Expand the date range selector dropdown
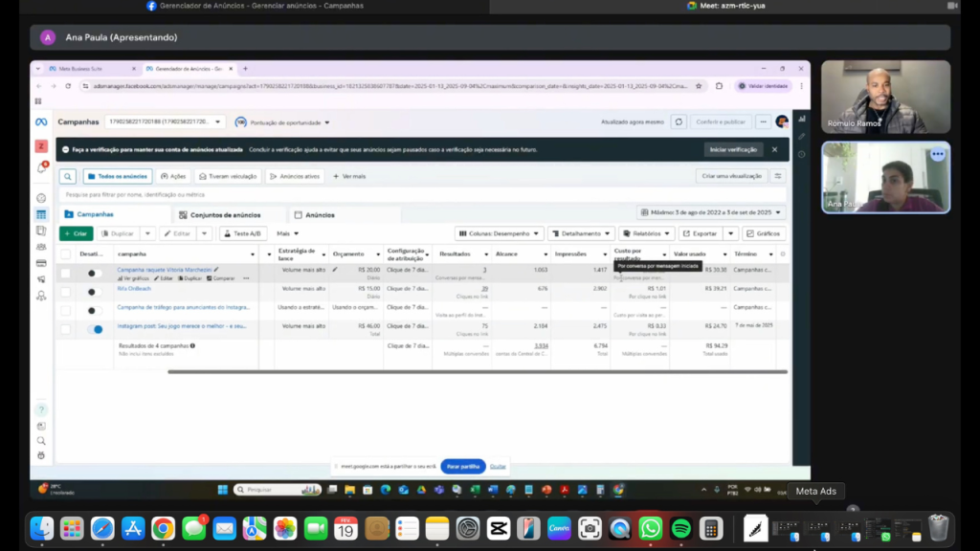Image resolution: width=980 pixels, height=551 pixels. [x=711, y=212]
